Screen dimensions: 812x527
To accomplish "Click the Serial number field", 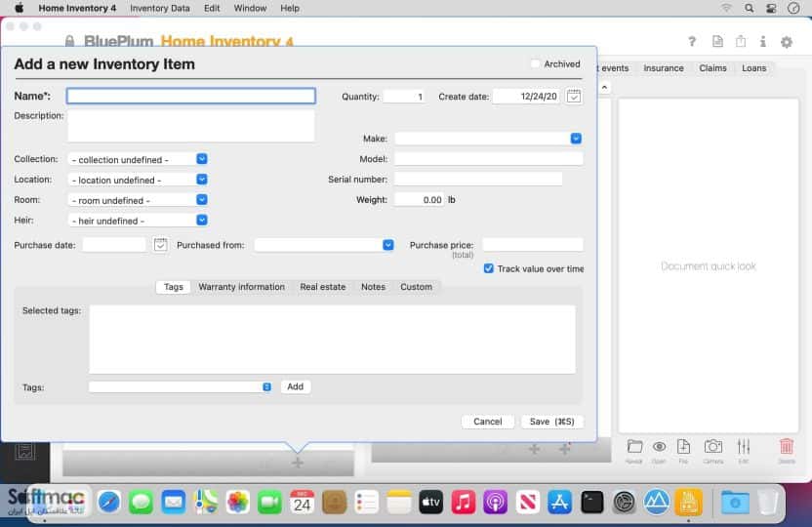I will (x=478, y=180).
